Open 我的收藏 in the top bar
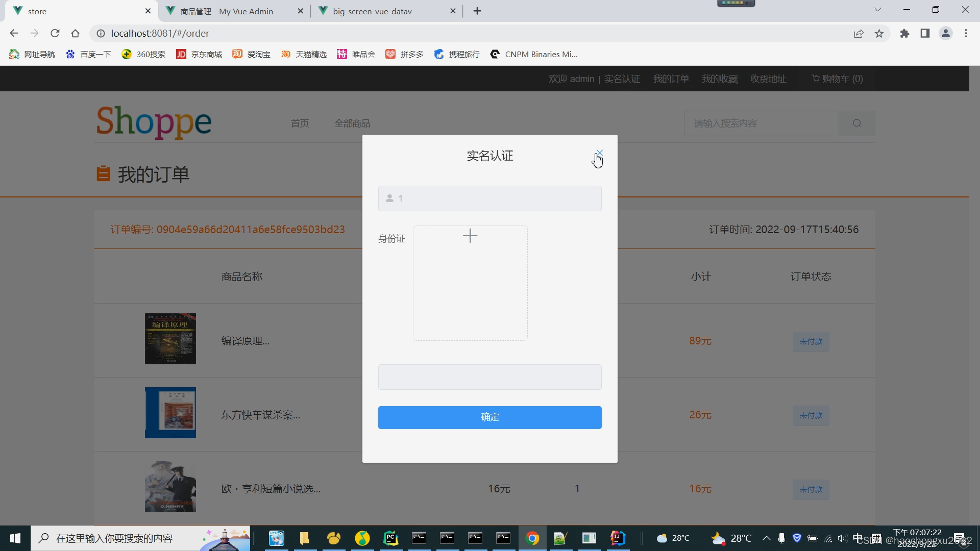The image size is (980, 551). pos(719,79)
